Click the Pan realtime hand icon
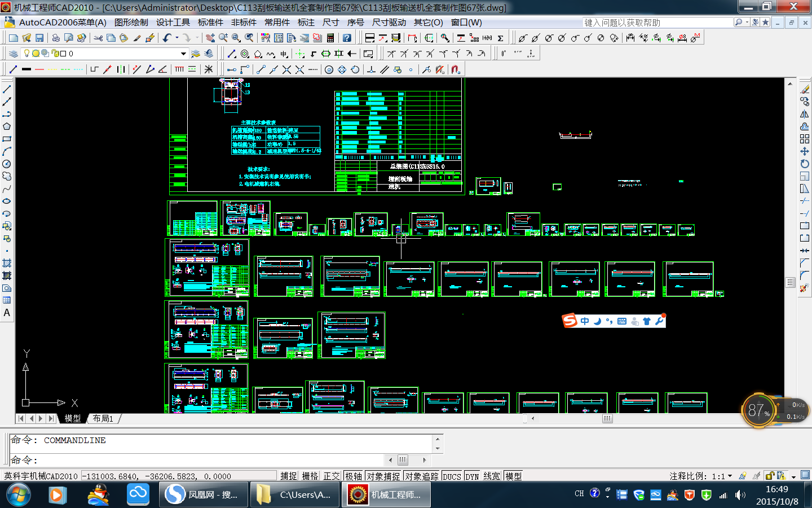Image resolution: width=812 pixels, height=508 pixels. tap(210, 38)
